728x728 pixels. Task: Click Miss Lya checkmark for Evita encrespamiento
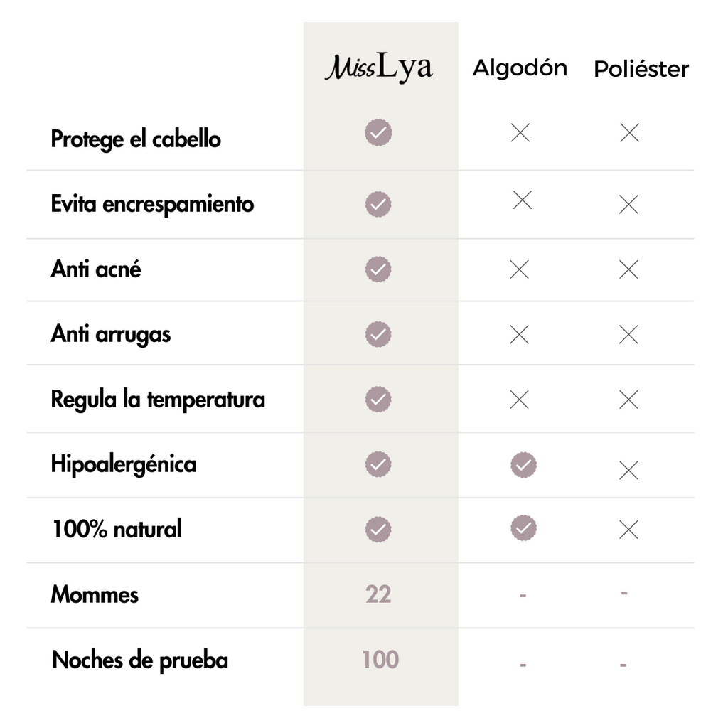pyautogui.click(x=378, y=204)
